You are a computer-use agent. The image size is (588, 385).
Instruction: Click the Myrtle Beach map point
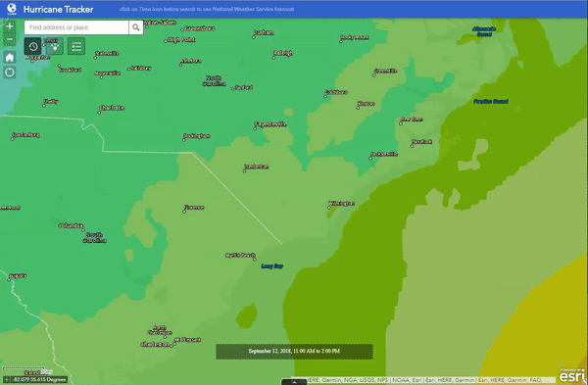(x=255, y=260)
